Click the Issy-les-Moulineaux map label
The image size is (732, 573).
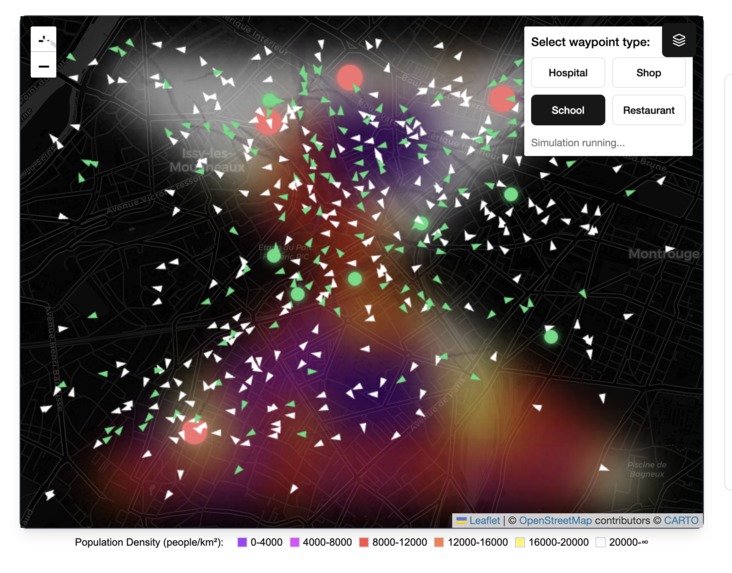207,160
